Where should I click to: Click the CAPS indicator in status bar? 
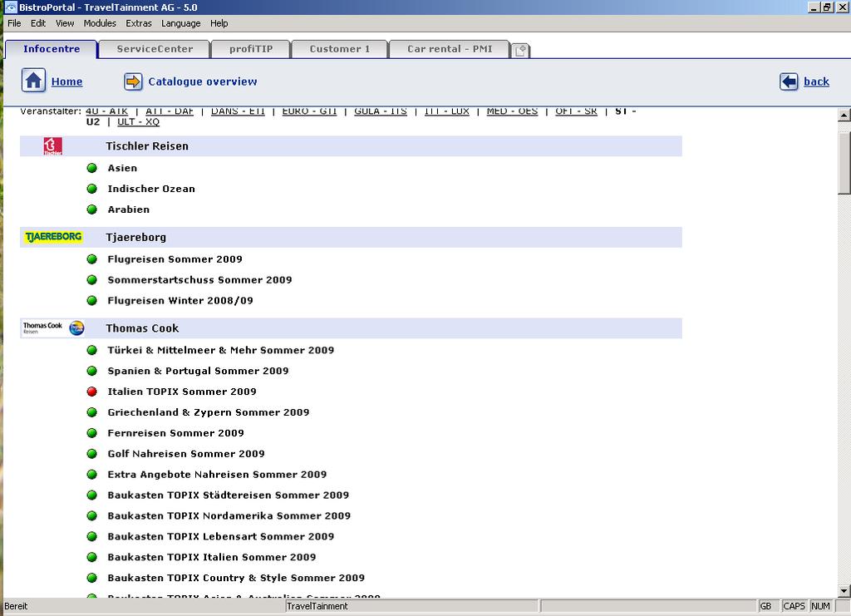click(x=794, y=606)
